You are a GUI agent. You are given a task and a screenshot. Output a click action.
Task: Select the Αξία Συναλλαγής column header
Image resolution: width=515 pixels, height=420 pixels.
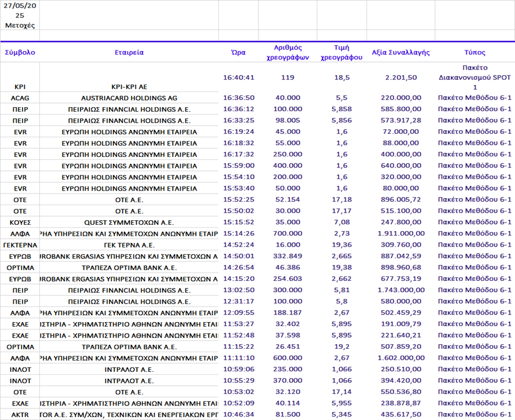(400, 52)
